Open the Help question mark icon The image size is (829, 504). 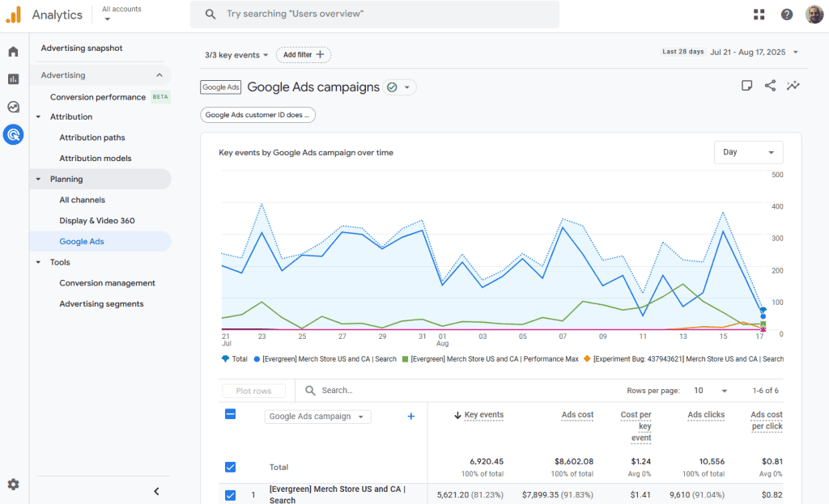tap(786, 15)
